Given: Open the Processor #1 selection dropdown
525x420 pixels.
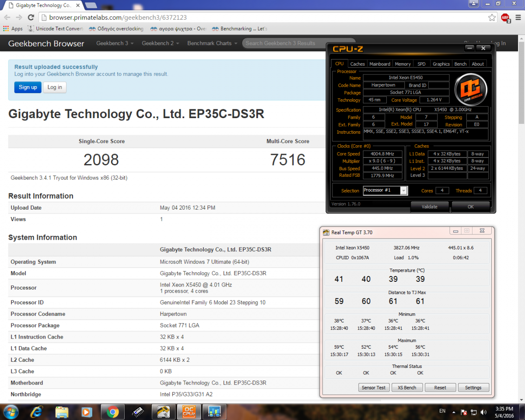Looking at the screenshot, I should point(385,190).
